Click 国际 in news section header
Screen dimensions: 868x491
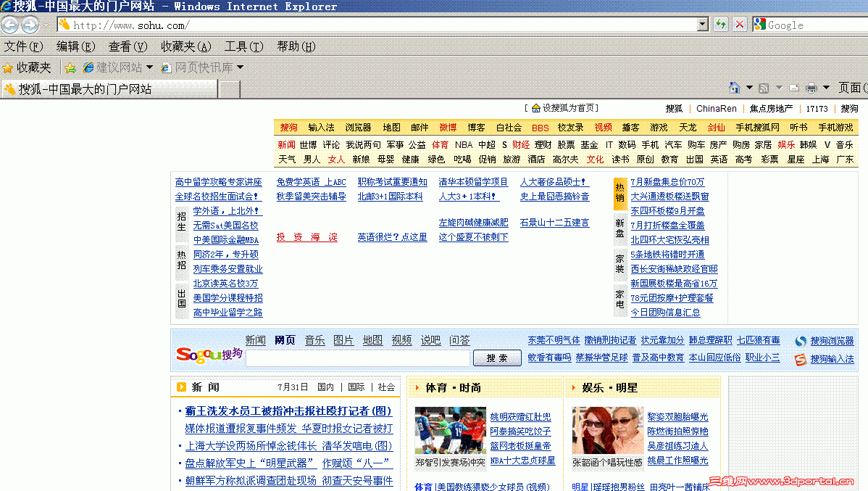pos(356,387)
